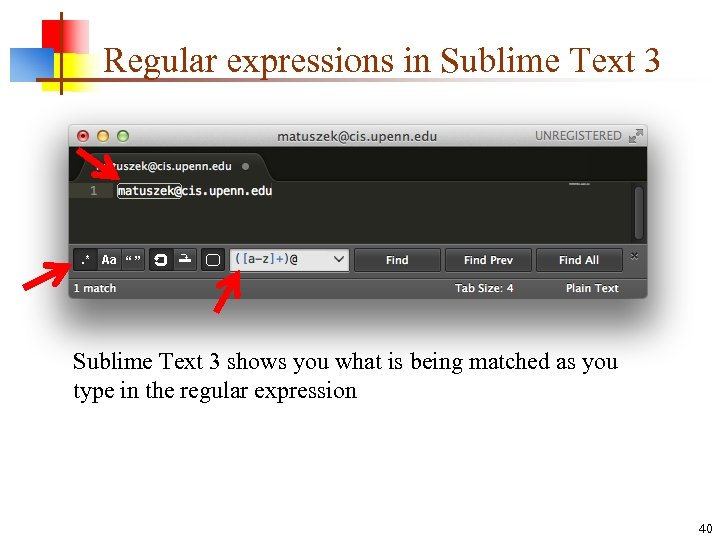Open Tab Size: 4 status bar setting
Viewport: 720px width, 540px height.
(484, 288)
